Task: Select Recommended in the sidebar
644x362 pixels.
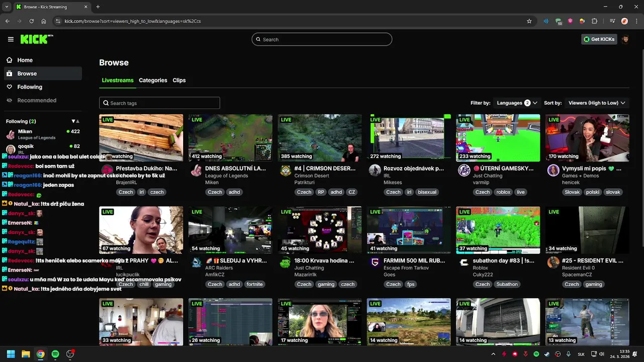Action: (43, 101)
